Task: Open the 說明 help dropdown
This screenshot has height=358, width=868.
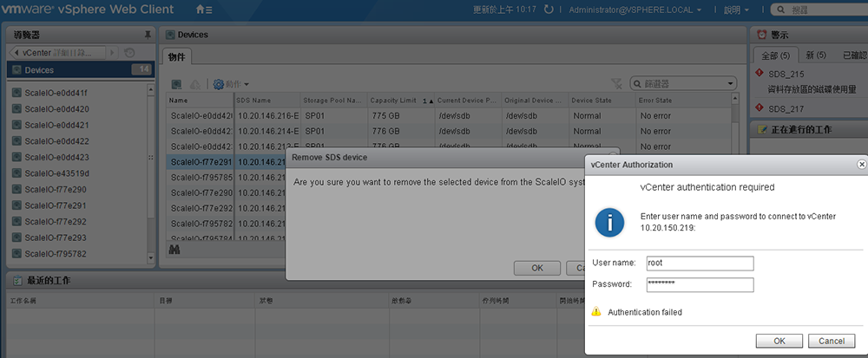Action: (735, 10)
